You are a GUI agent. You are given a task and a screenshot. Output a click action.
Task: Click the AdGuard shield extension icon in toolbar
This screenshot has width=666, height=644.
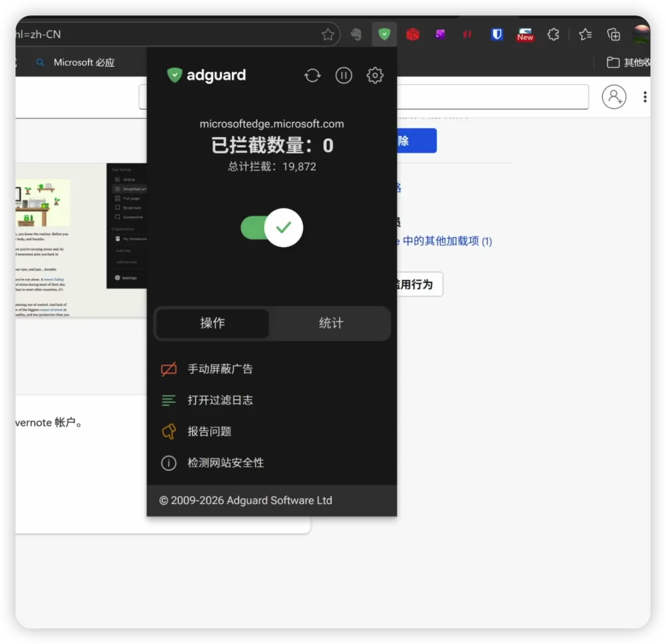coord(384,34)
